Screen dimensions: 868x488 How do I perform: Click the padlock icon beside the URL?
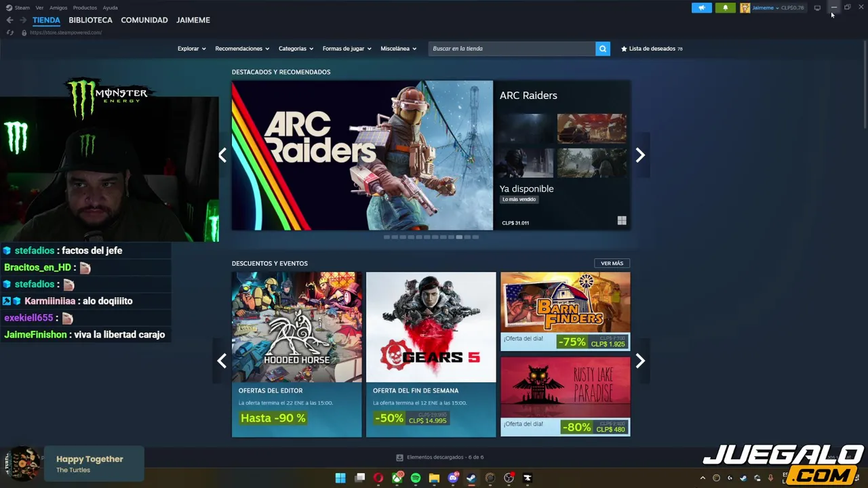(24, 33)
